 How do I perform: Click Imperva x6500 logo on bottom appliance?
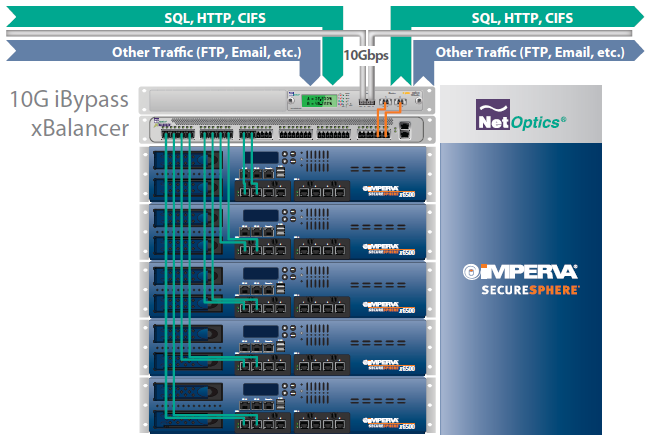click(x=389, y=423)
